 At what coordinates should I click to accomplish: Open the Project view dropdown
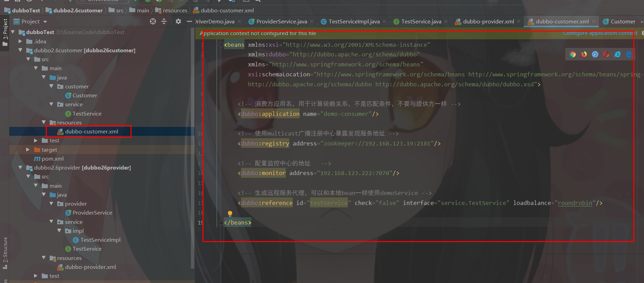(x=45, y=22)
